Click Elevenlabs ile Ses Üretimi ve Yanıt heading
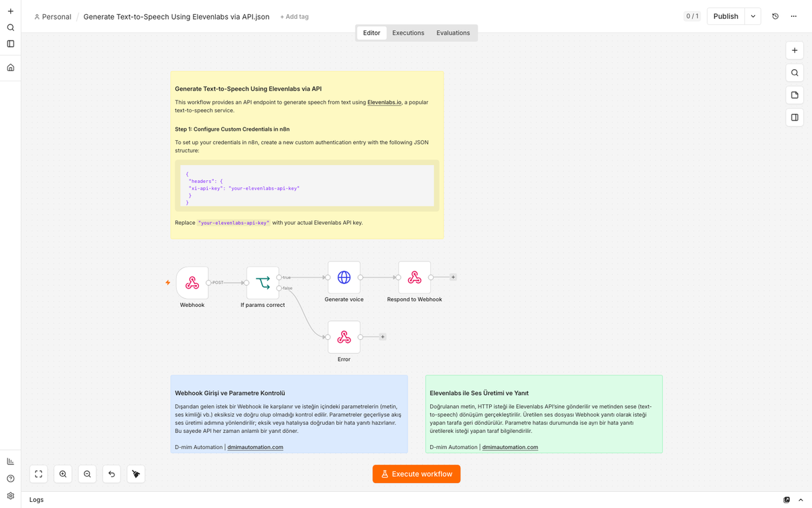The image size is (812, 508). (479, 393)
